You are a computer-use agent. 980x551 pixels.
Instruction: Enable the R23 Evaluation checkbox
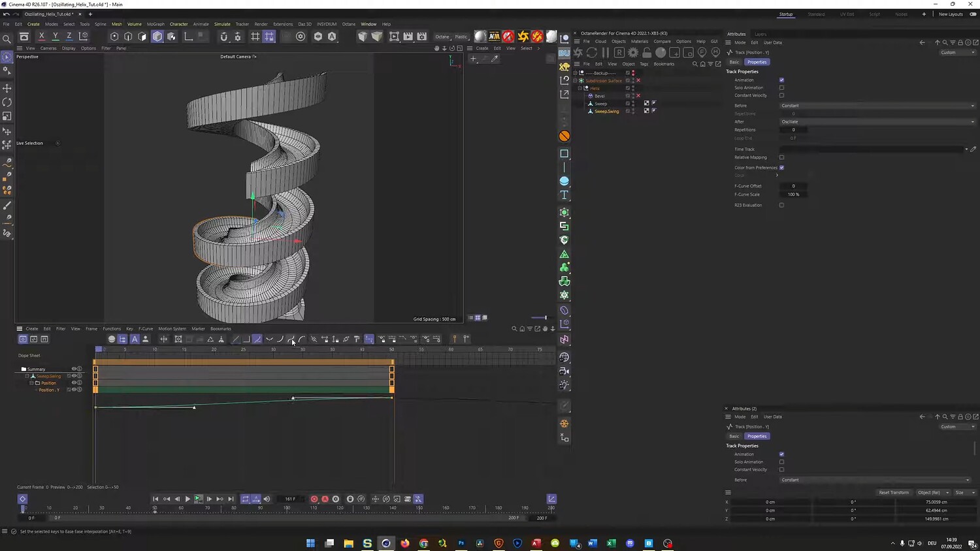(x=781, y=205)
